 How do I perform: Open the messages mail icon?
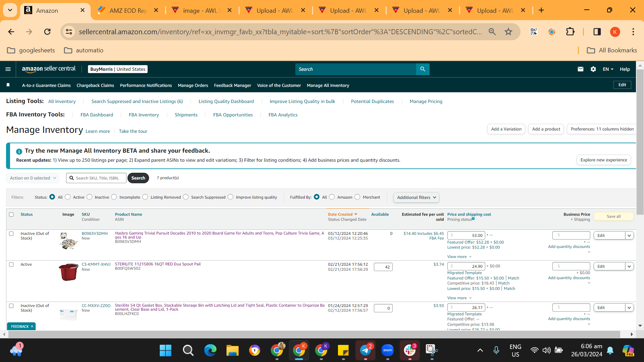click(x=580, y=69)
